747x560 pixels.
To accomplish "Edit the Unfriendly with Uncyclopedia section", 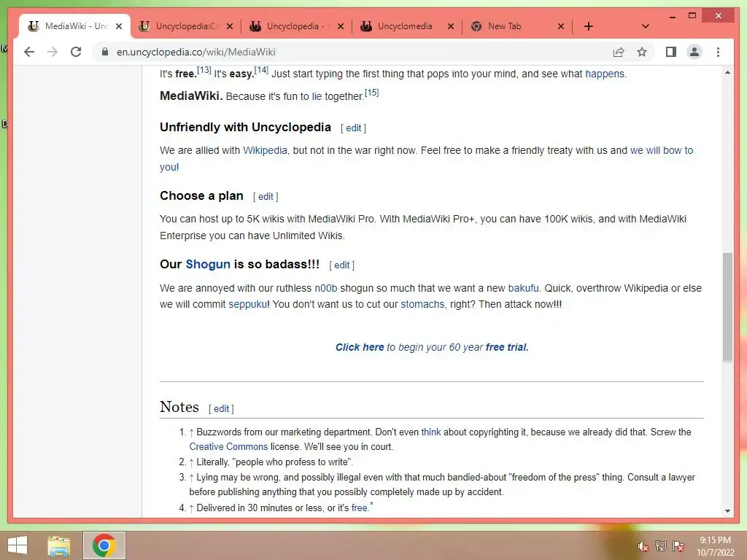I will coord(353,128).
